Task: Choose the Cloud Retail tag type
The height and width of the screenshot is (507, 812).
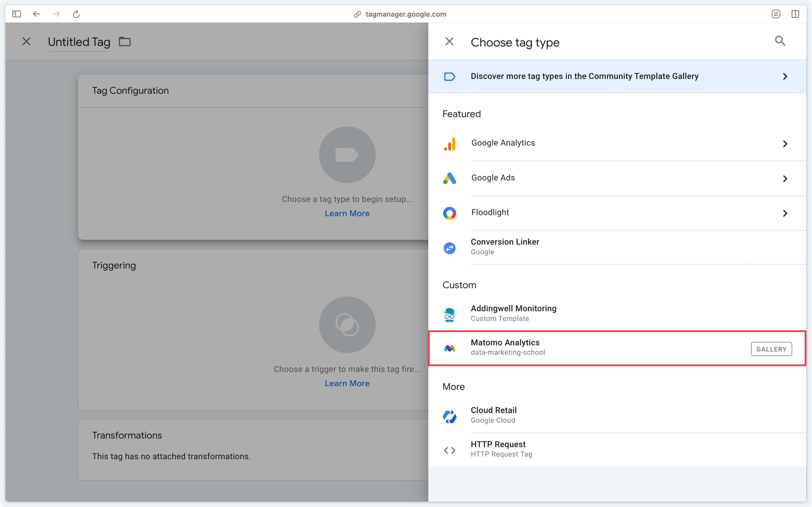Action: point(617,415)
